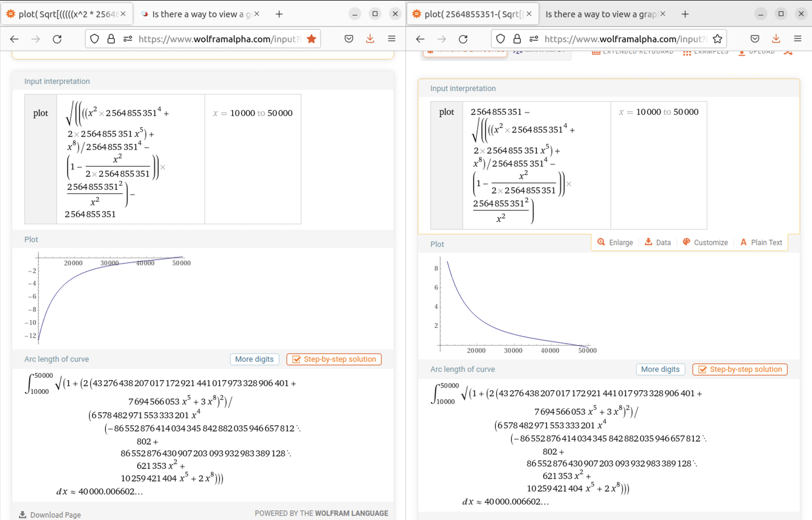Click padlock site info icon in right window

(517, 39)
